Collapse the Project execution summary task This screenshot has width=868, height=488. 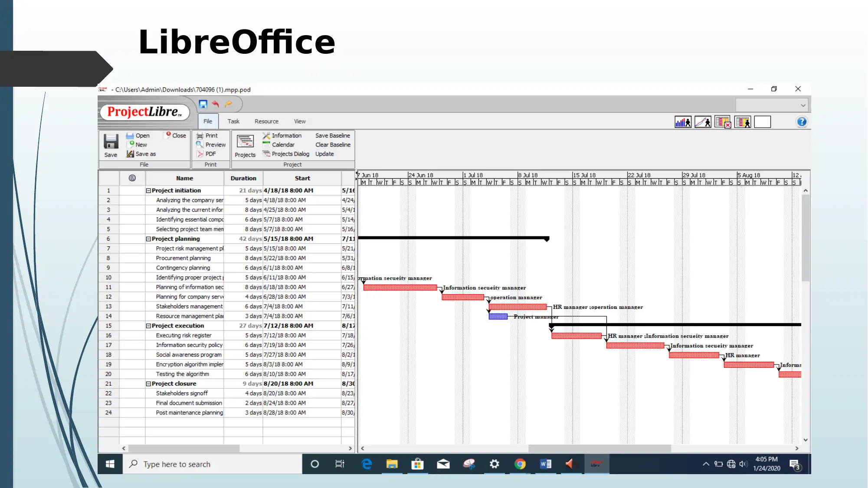[148, 326]
